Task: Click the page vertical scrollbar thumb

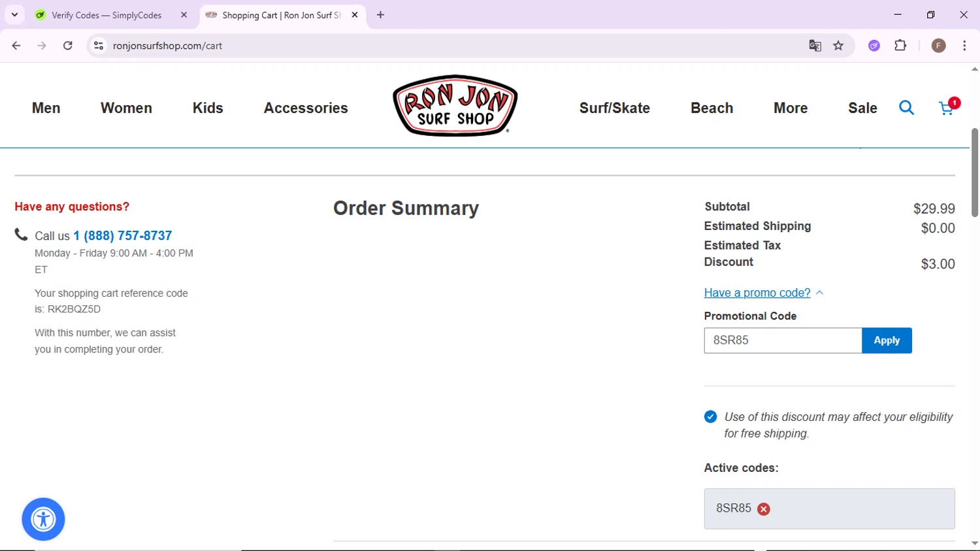Action: 975,173
